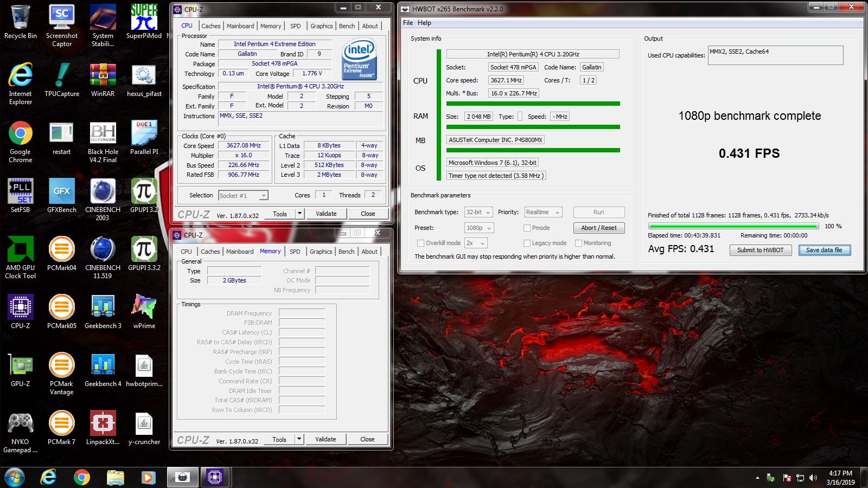Viewport: 868px width, 488px height.
Task: Click the volume tray icon
Action: [x=813, y=478]
